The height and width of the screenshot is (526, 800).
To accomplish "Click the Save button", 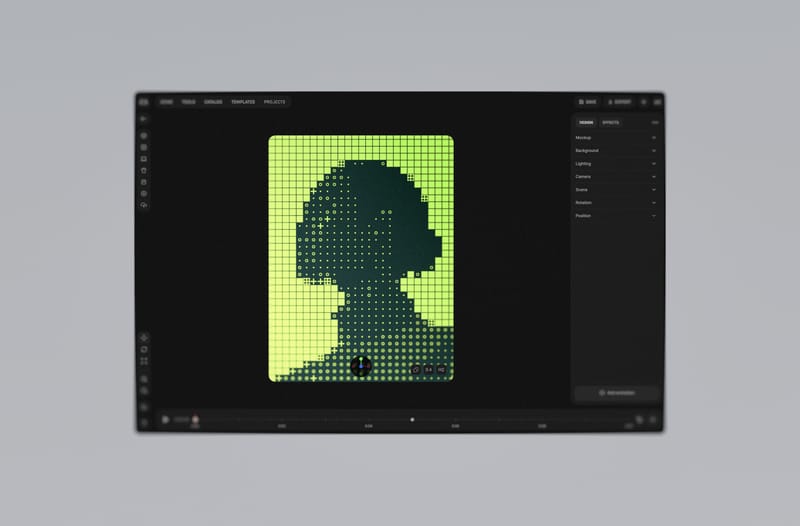I will click(587, 102).
